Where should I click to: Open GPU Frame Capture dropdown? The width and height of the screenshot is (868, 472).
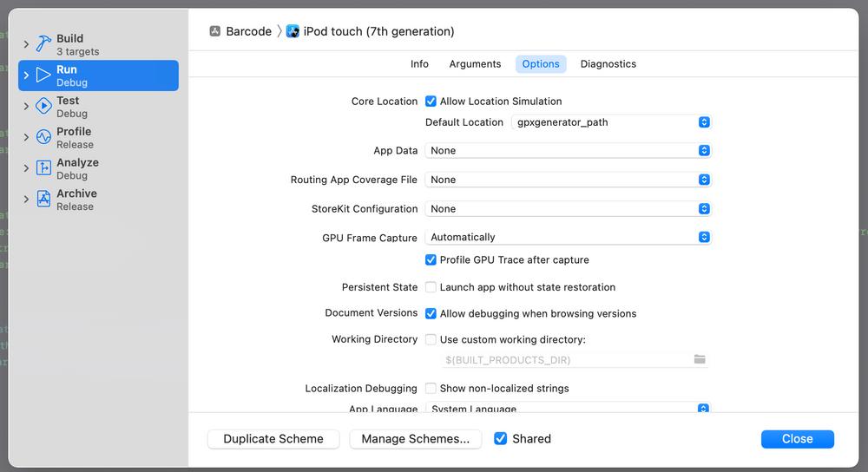(x=568, y=237)
